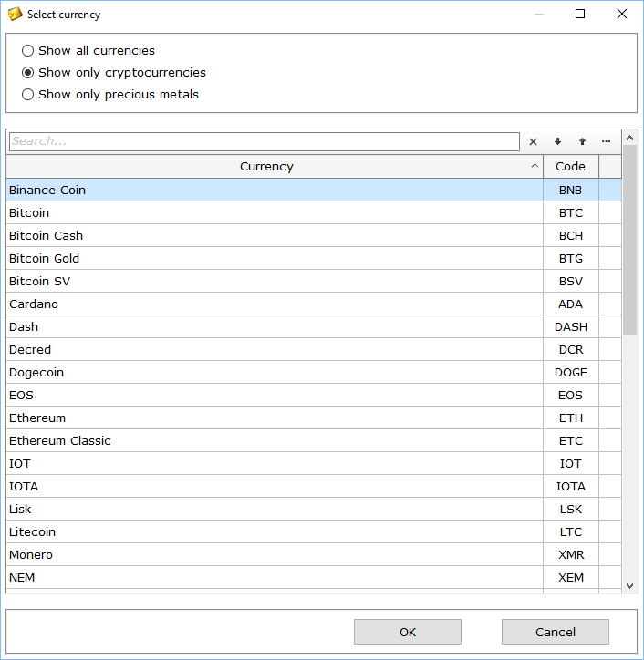
Task: Select the Lisk row
Action: click(314, 509)
